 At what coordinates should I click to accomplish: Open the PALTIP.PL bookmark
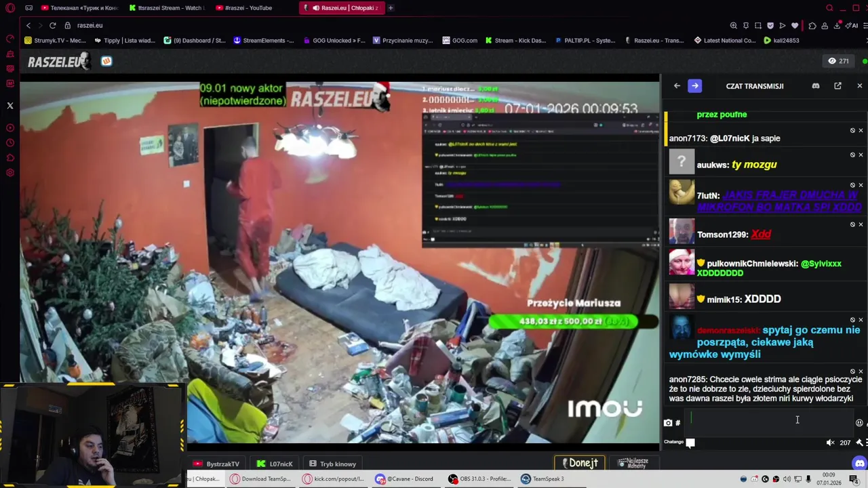click(x=585, y=41)
